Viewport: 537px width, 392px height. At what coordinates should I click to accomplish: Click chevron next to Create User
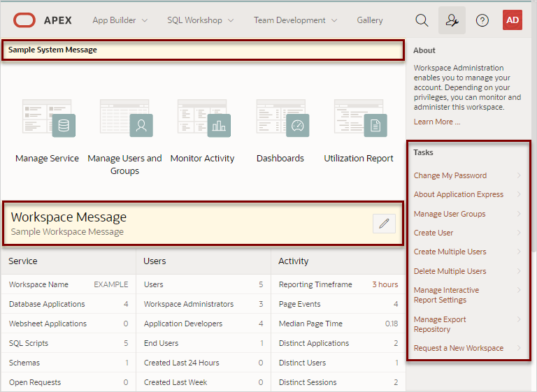[519, 233]
